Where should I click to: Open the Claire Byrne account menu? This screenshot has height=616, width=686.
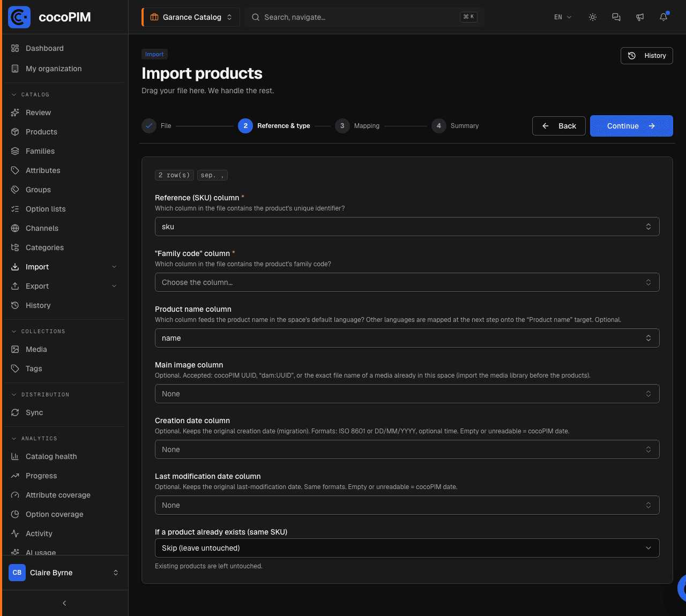point(64,573)
